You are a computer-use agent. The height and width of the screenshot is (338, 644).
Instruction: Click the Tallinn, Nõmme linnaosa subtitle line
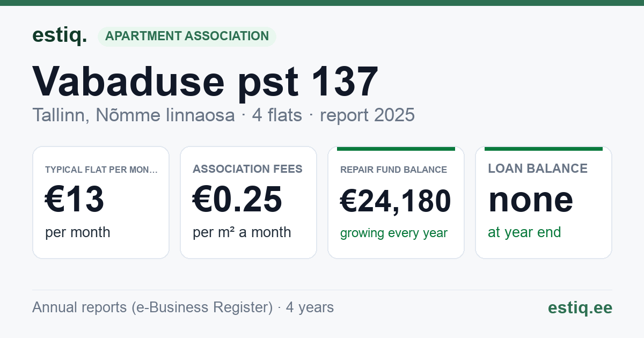click(223, 115)
